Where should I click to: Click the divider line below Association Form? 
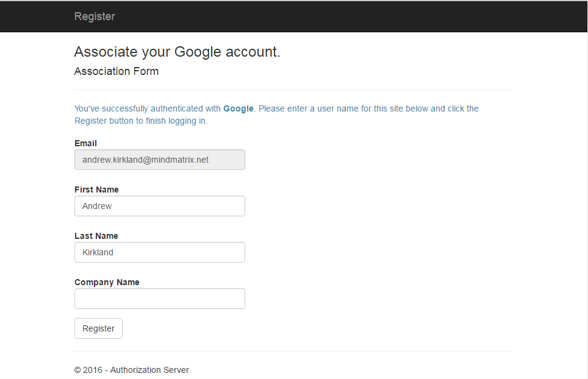[x=293, y=90]
